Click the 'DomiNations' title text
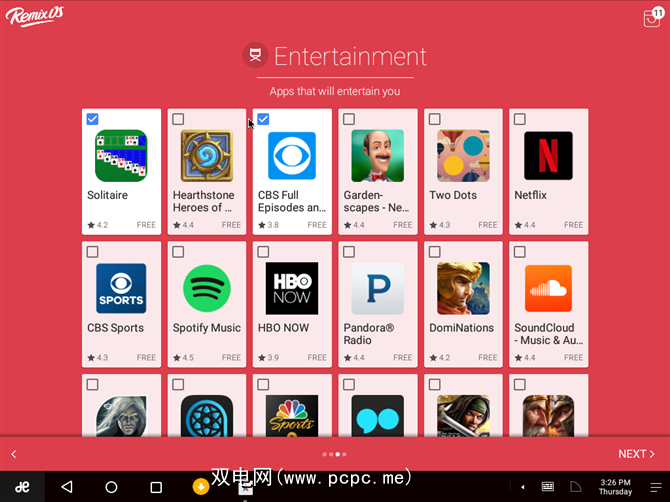The width and height of the screenshot is (670, 502). click(461, 328)
